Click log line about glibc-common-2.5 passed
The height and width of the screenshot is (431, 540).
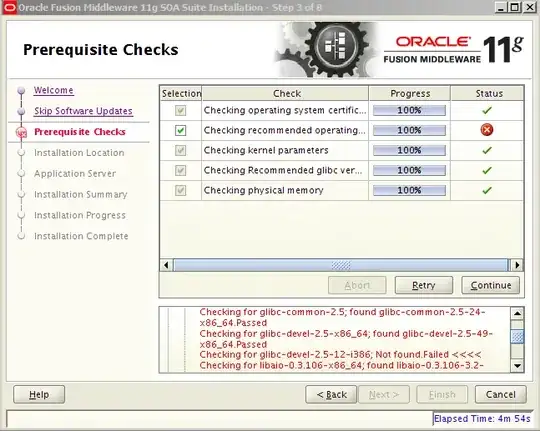(x=342, y=318)
